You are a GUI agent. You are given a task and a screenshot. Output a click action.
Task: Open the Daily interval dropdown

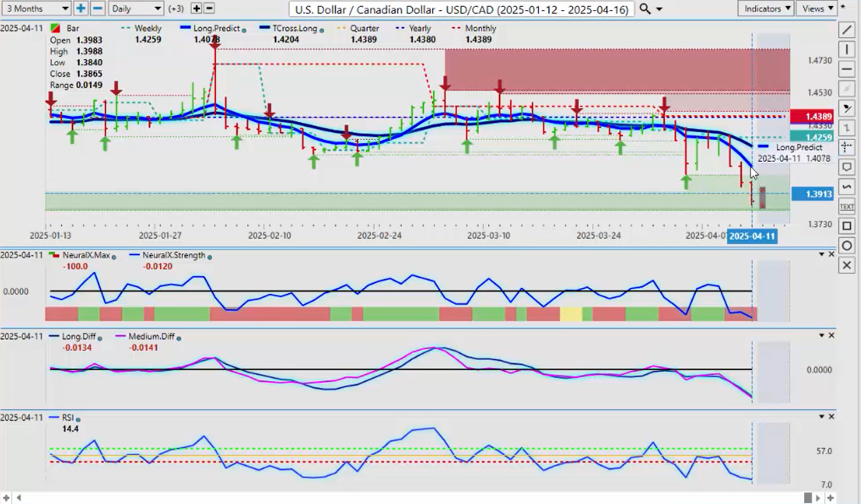pos(136,8)
